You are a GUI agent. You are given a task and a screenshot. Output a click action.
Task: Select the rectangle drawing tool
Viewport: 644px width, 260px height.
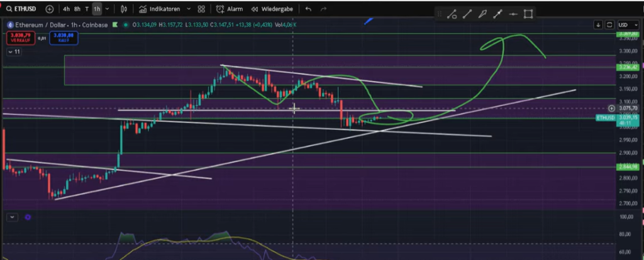528,14
